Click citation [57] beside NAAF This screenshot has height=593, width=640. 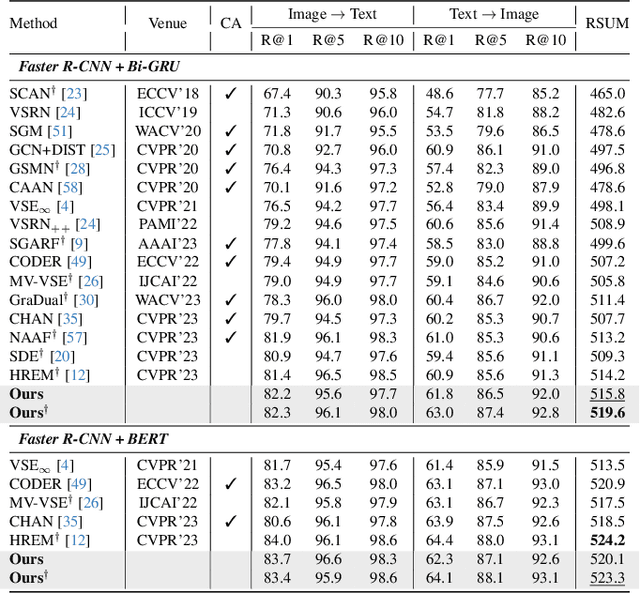point(74,337)
